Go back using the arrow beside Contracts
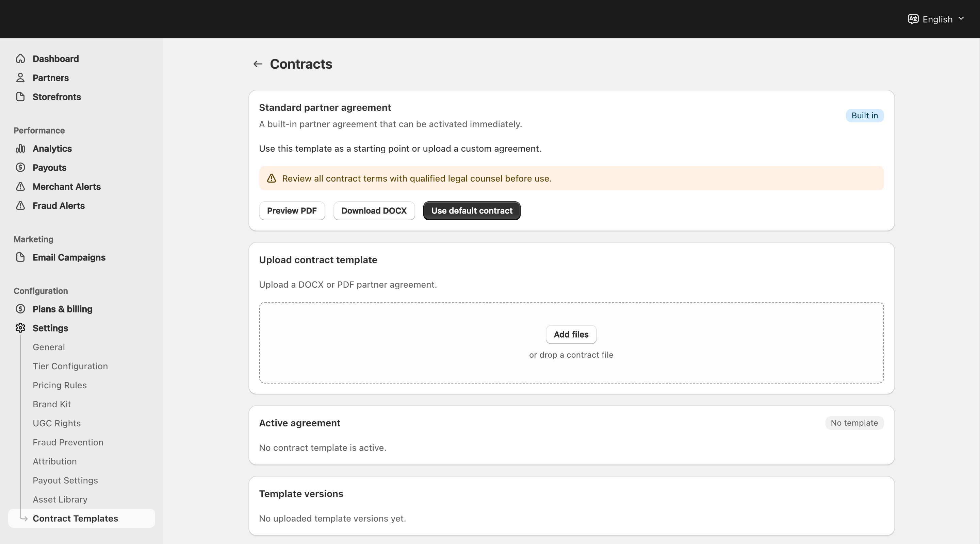Image resolution: width=980 pixels, height=544 pixels. 258,64
